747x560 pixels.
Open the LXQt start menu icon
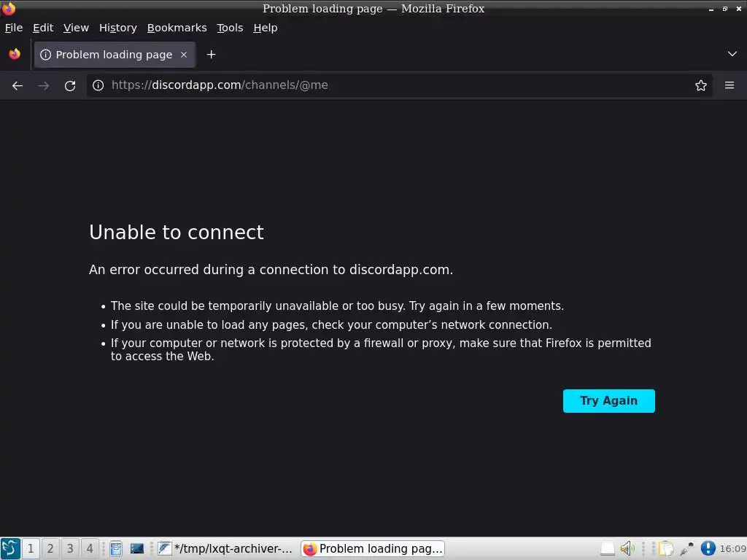pyautogui.click(x=10, y=548)
